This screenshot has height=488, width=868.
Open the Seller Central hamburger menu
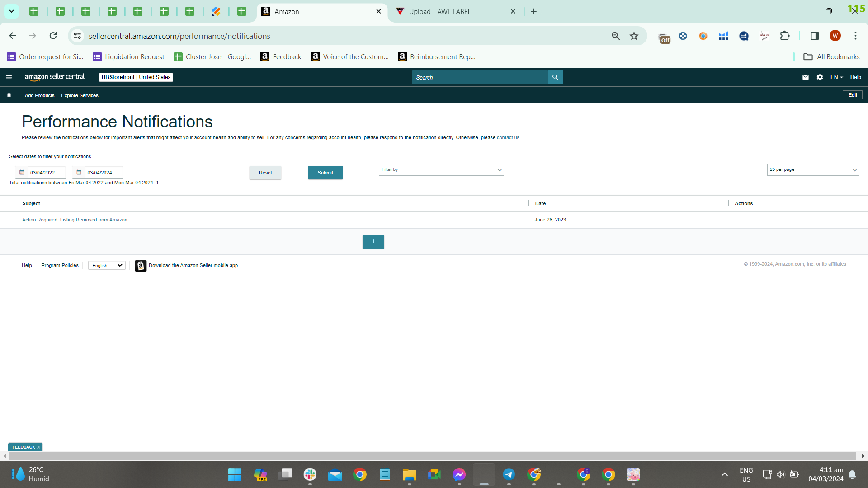(9, 77)
